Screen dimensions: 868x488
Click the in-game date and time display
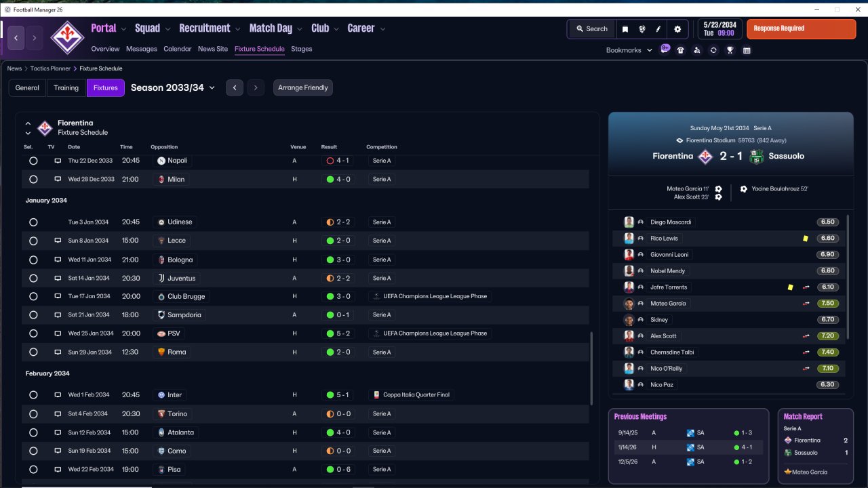pyautogui.click(x=719, y=29)
